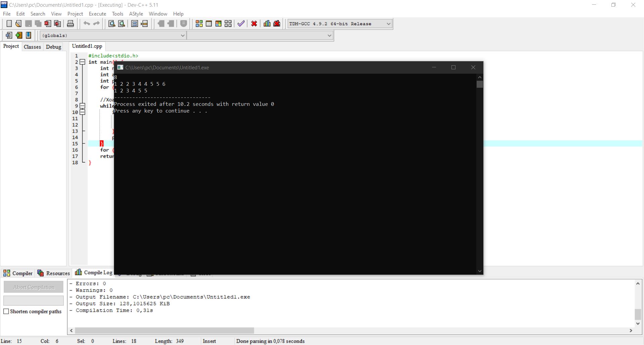Switch to the Classes tab
This screenshot has height=345, width=644.
32,47
